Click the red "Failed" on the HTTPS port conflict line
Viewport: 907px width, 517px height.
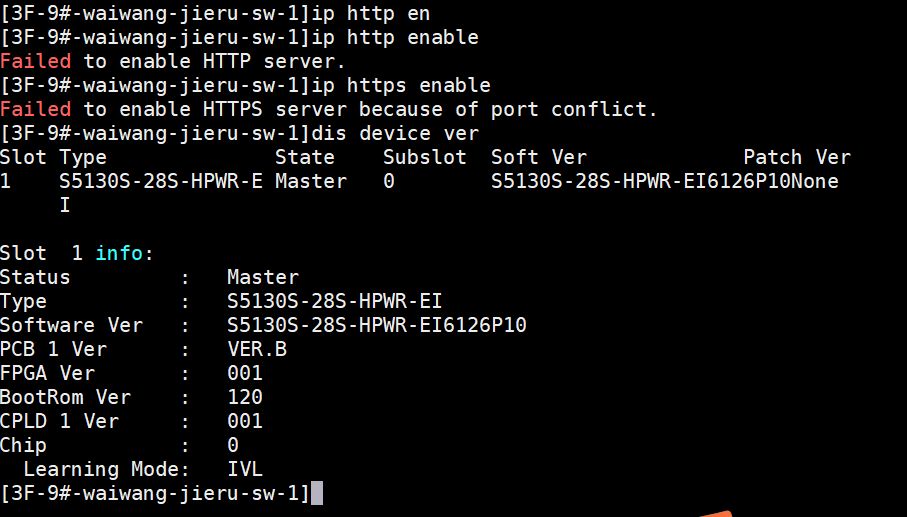pyautogui.click(x=36, y=109)
